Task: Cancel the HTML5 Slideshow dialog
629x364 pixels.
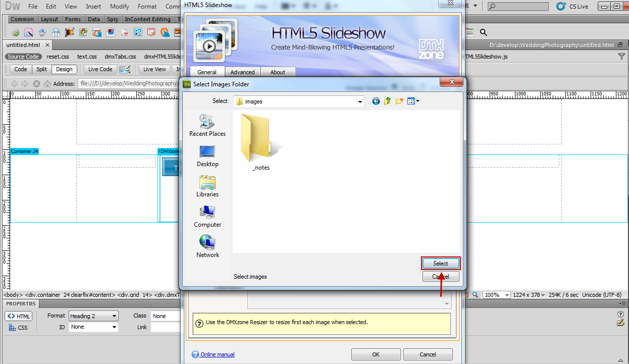Action: point(428,354)
